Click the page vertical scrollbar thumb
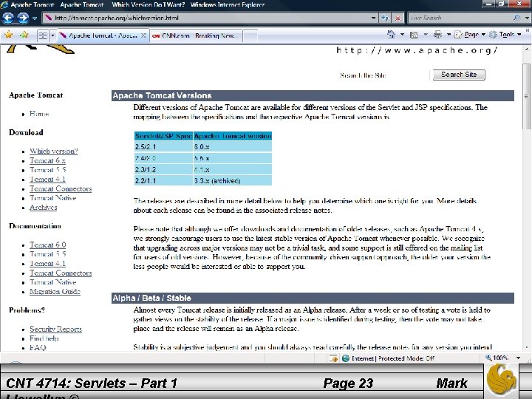Viewport: 532px width, 399px height. (x=526, y=96)
